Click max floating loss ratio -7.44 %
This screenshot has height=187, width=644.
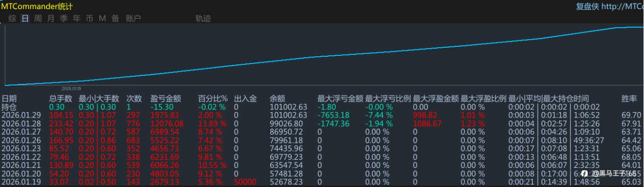(x=379, y=115)
